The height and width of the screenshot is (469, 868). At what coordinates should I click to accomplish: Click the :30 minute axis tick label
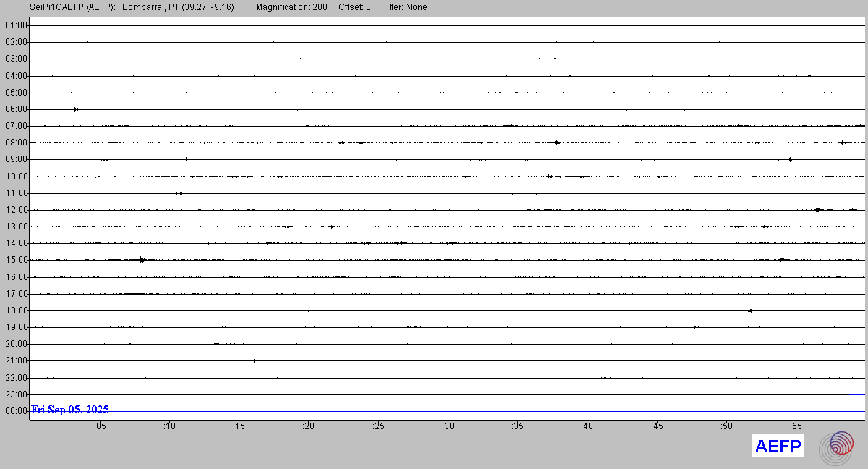click(x=448, y=426)
